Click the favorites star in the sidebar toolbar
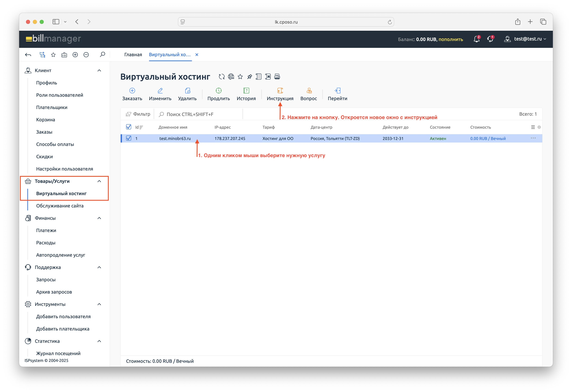Screen dimensions: 572x392 pos(53,55)
